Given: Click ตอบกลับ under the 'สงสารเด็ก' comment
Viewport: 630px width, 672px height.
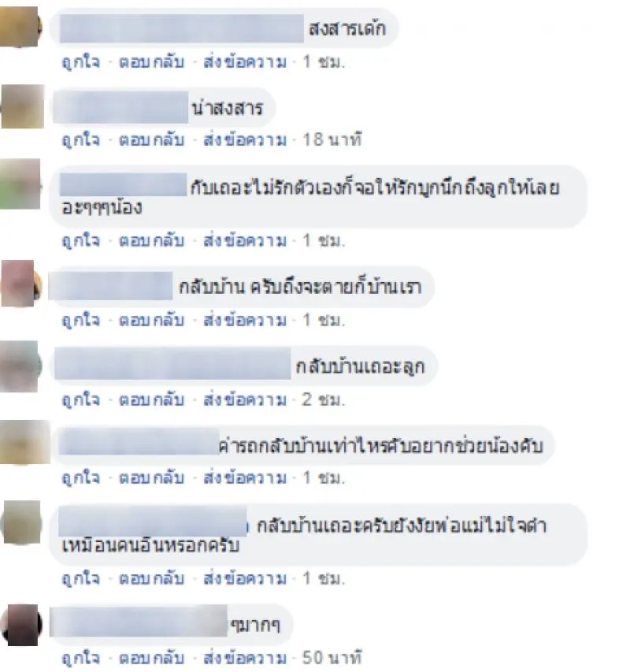Looking at the screenshot, I should 152,62.
